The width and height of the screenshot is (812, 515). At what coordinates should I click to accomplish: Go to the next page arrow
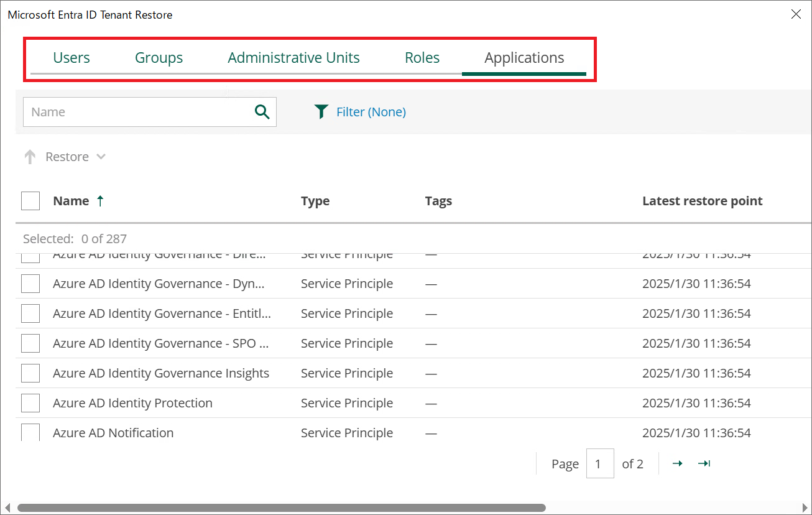(678, 463)
